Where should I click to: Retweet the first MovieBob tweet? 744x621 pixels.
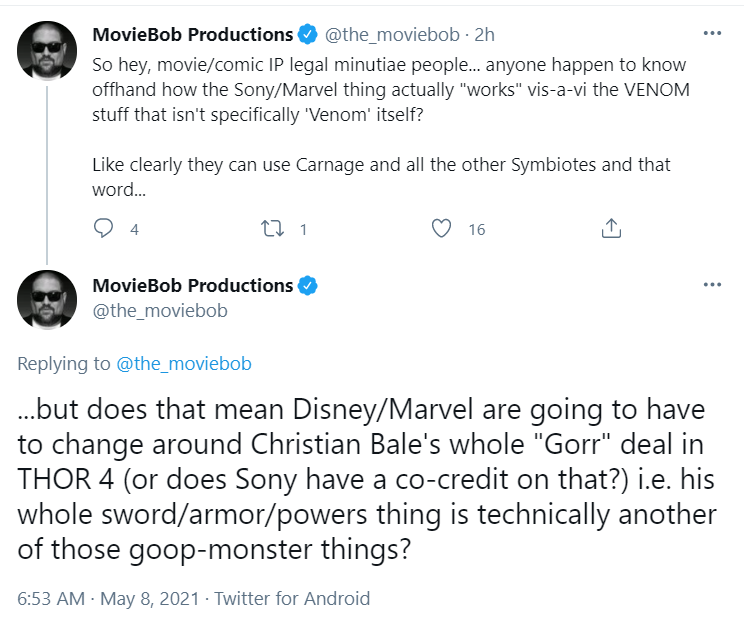coord(273,229)
